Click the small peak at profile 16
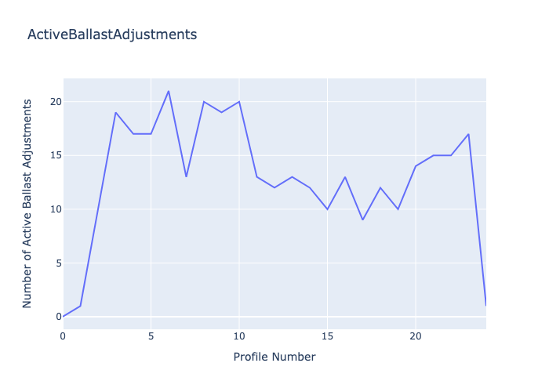Image resolution: width=549 pixels, height=392 pixels. coord(345,176)
